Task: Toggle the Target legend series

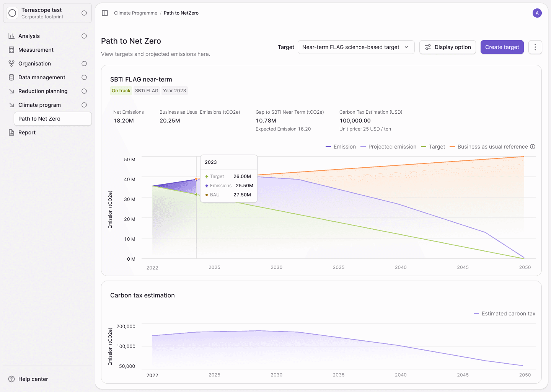Action: (433, 147)
